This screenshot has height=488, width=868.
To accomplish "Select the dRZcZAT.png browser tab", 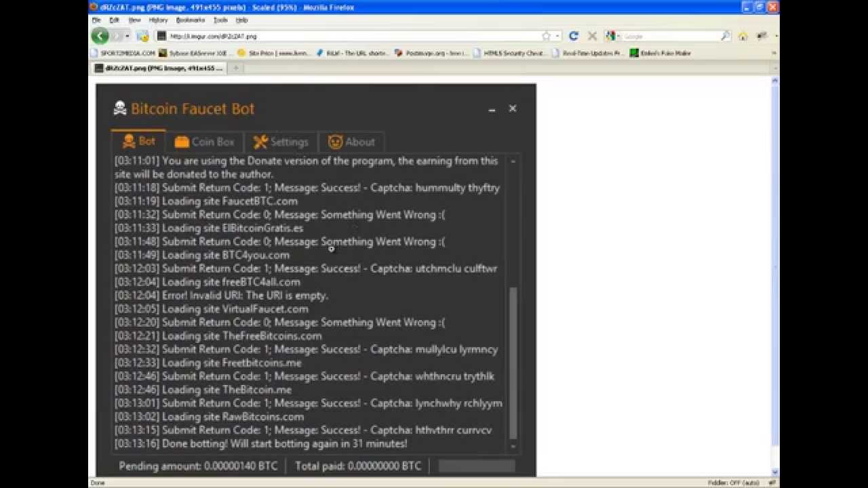I will tap(159, 68).
